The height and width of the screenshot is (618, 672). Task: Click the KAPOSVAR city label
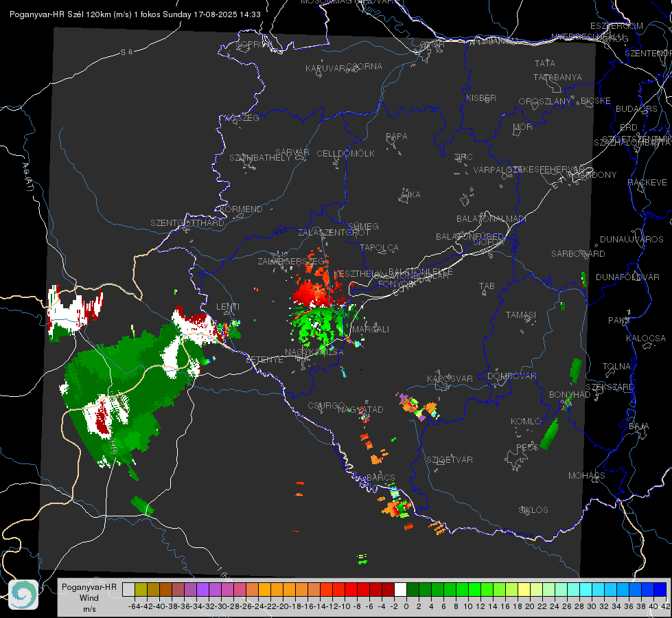(450, 378)
